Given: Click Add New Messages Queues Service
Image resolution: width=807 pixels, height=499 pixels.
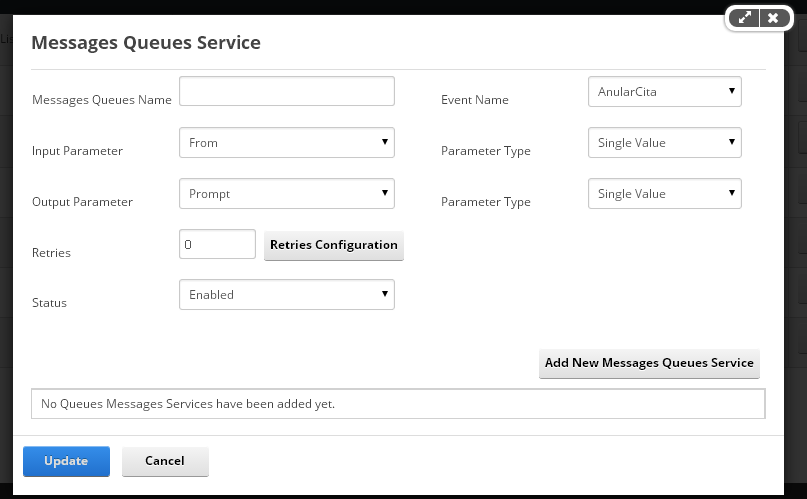Looking at the screenshot, I should click(x=649, y=363).
